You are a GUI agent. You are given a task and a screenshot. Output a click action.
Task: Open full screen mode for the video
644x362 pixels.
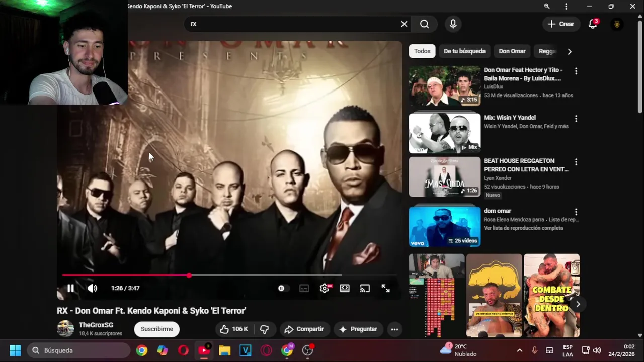(385, 288)
